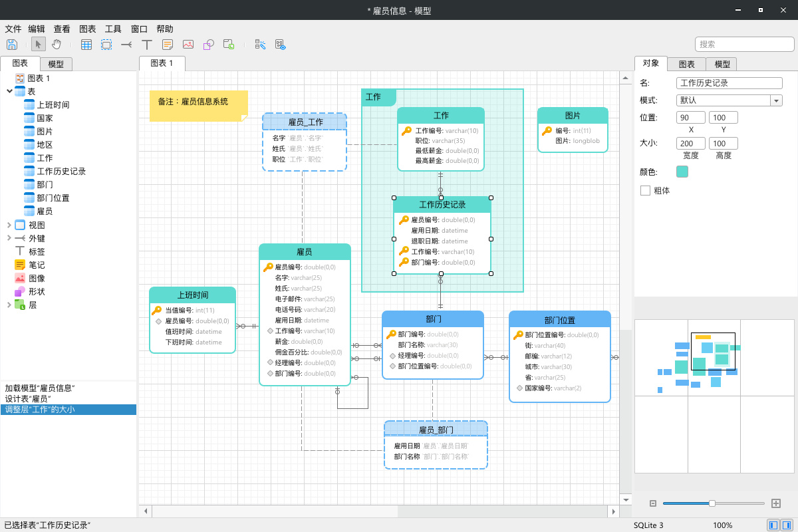
Task: Click zoom out icon below navigator
Action: click(x=653, y=503)
